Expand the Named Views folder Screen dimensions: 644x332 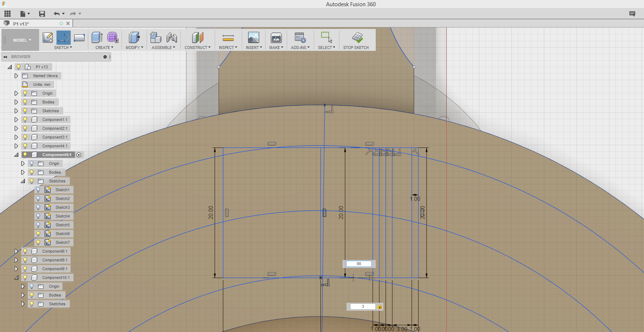(x=16, y=76)
